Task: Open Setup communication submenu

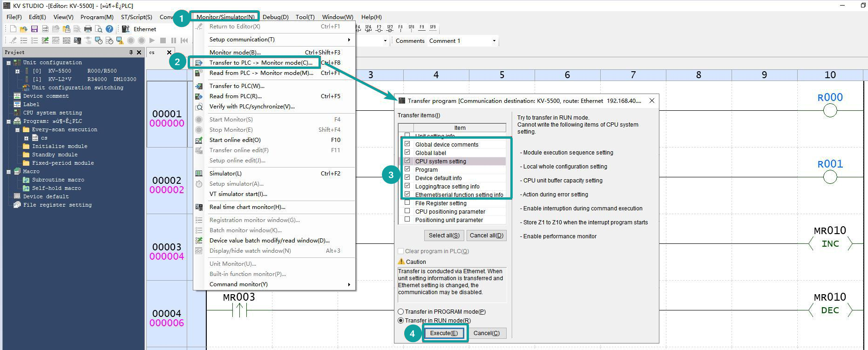Action: (x=275, y=40)
